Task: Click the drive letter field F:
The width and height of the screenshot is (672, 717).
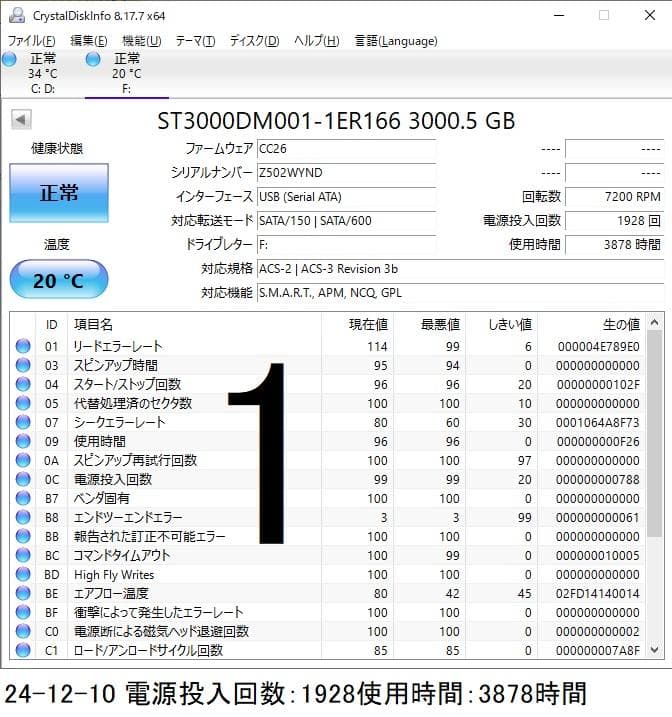Action: pos(346,245)
